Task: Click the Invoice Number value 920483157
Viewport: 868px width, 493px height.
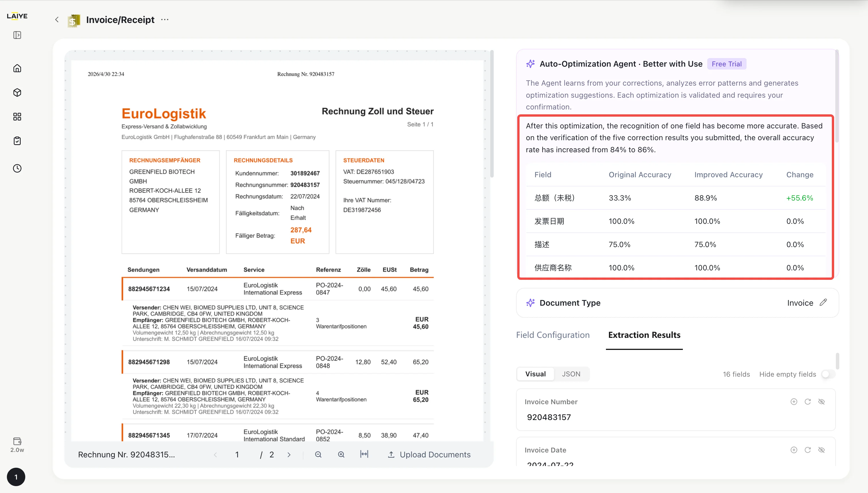Action: (549, 417)
